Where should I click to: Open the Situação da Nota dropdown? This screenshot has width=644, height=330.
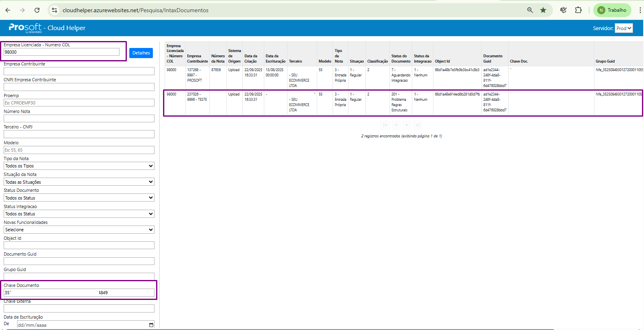point(79,182)
